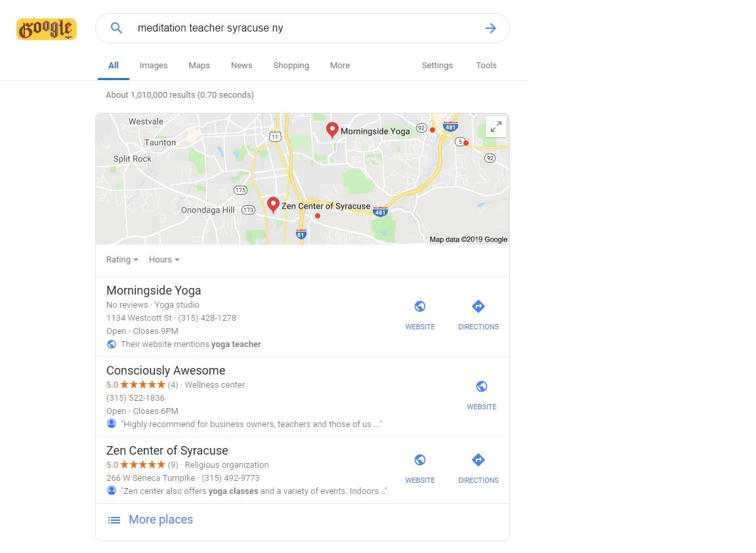This screenshot has width=756, height=553.
Task: Click the magnifying glass search icon
Action: point(116,28)
